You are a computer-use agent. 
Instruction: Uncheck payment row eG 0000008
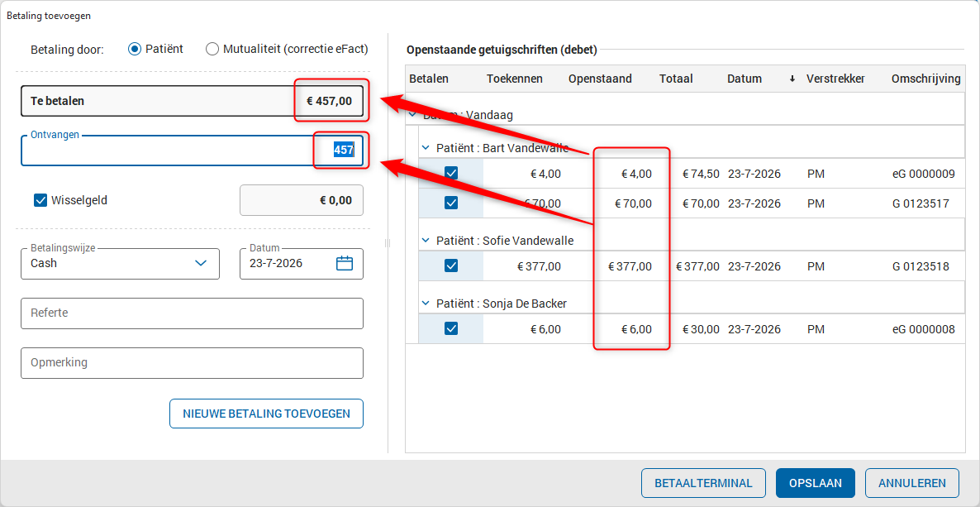(451, 328)
